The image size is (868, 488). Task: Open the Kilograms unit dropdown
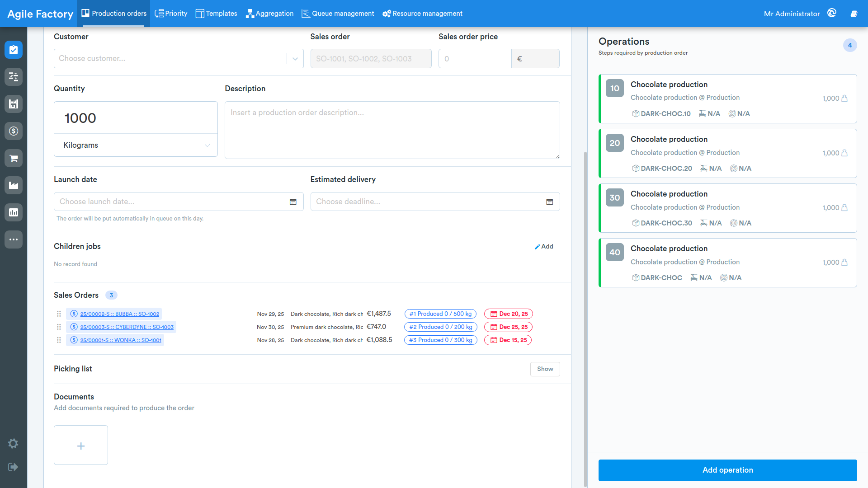click(136, 145)
